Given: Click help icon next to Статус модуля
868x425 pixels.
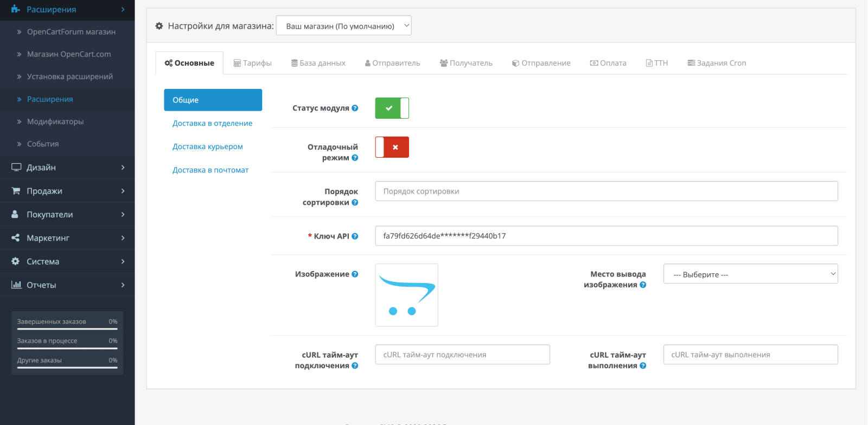Looking at the screenshot, I should tap(355, 108).
